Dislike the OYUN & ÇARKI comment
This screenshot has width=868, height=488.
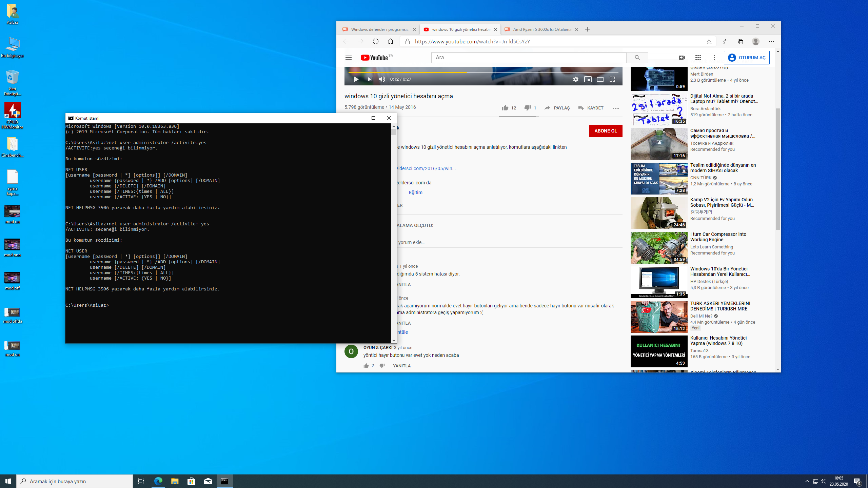(x=382, y=366)
